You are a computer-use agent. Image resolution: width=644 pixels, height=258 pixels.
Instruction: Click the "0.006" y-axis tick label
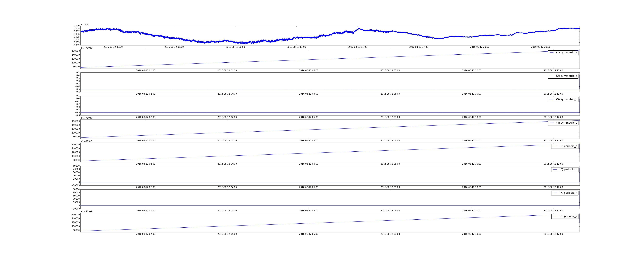click(77, 34)
